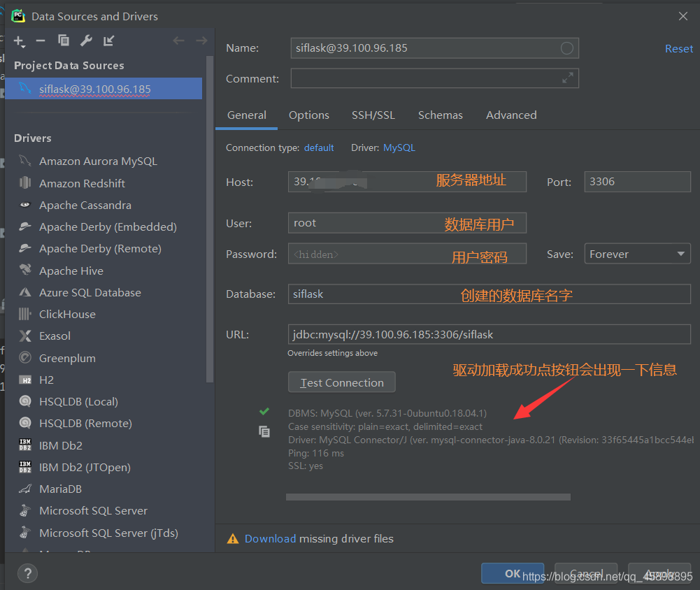700x590 pixels.
Task: Click the horizontal scrollbar below test results
Action: tap(428, 497)
